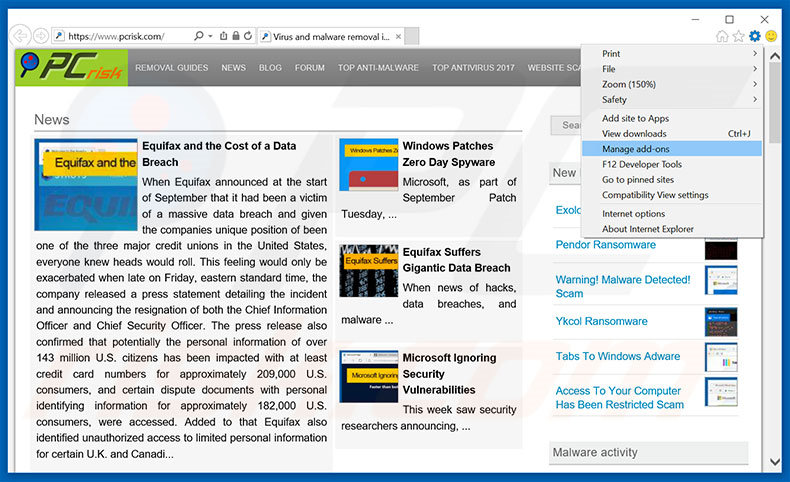Click the browser Back arrow button

[20, 36]
